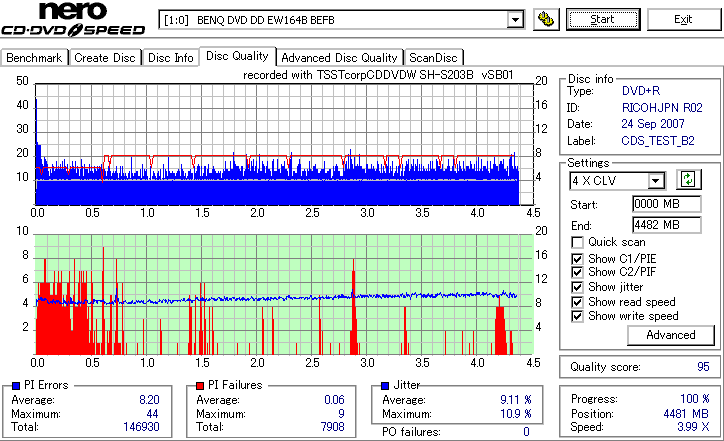Click the Start position field 0000 MB

[666, 204]
